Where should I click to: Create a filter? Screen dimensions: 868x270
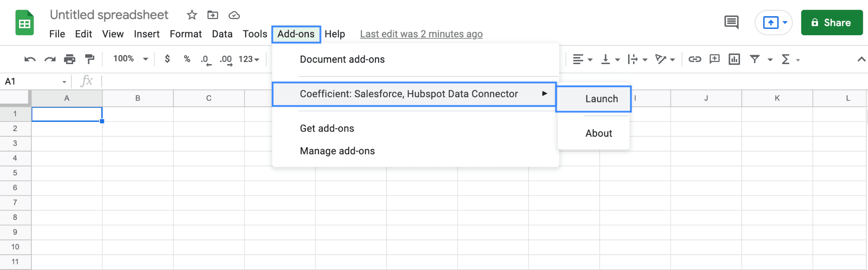754,59
